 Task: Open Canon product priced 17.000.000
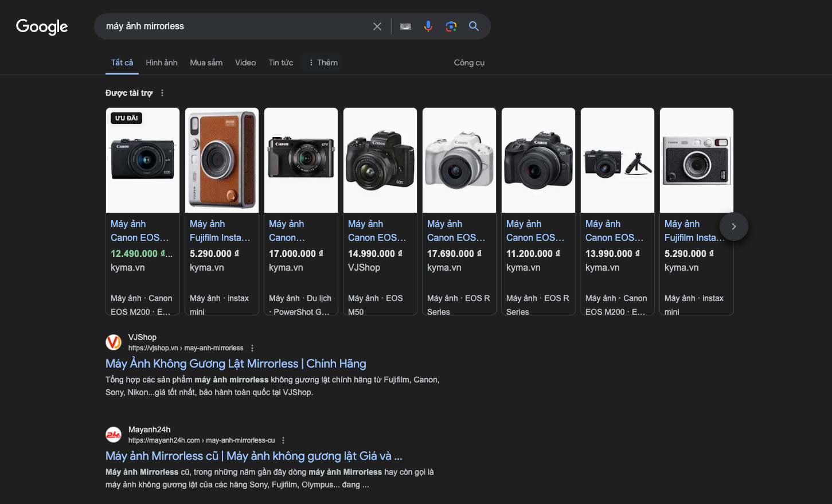point(287,230)
